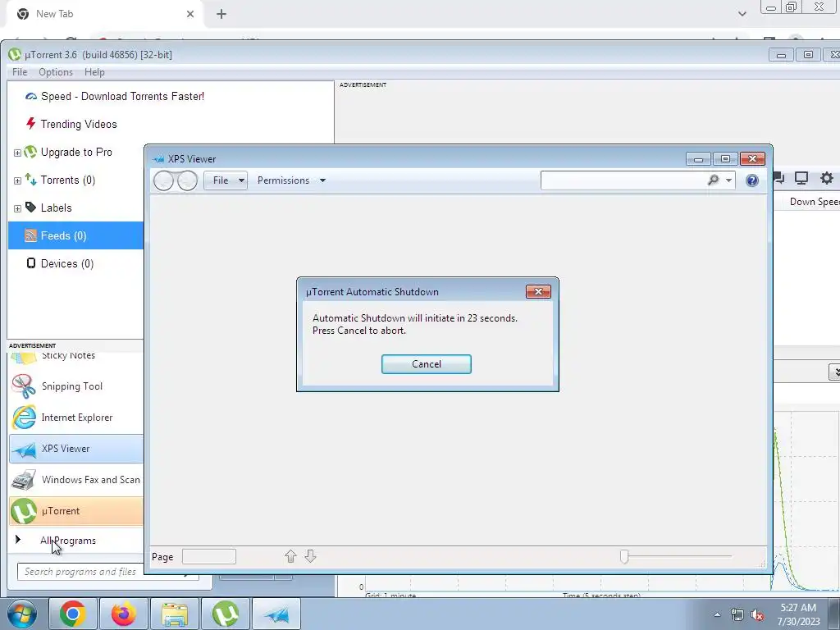Click the network tray icon
The width and height of the screenshot is (840, 630).
pyautogui.click(x=737, y=614)
